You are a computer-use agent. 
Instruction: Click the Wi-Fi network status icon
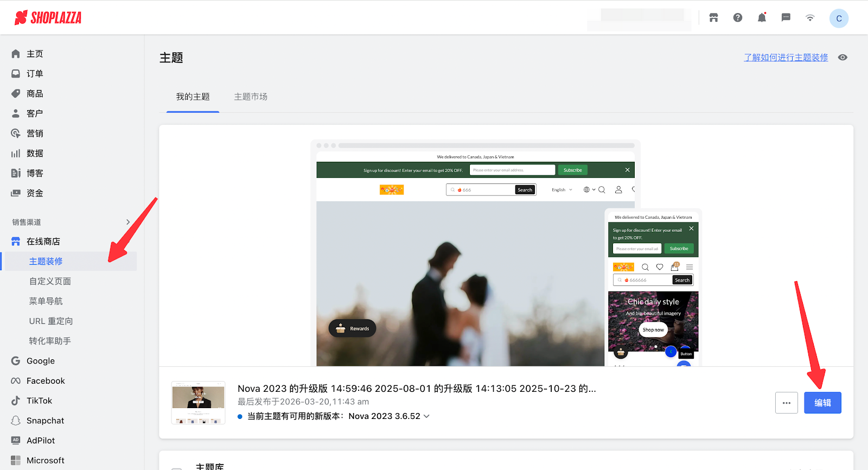[810, 18]
